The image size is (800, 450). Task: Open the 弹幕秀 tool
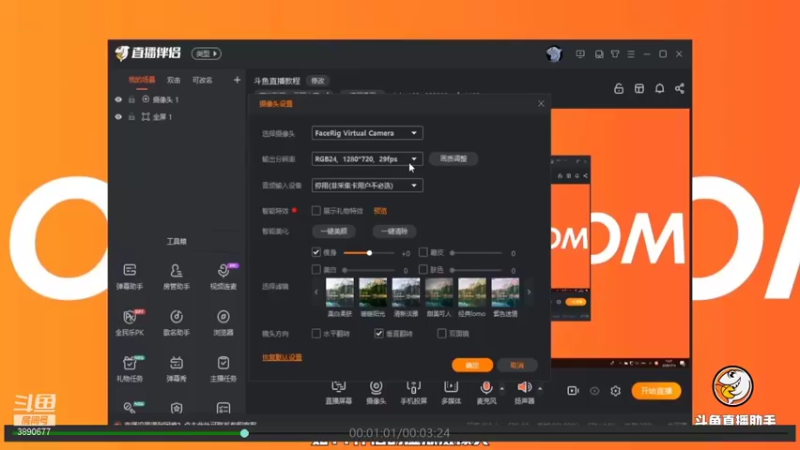(x=176, y=368)
